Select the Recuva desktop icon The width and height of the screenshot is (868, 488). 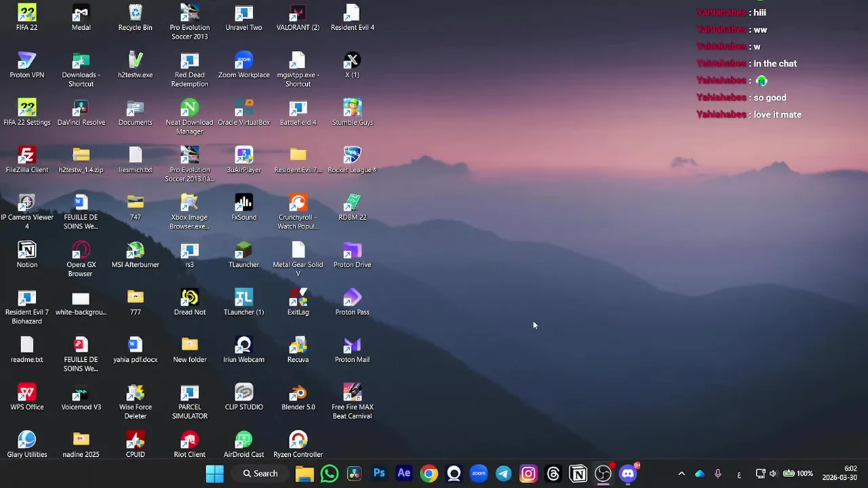[x=298, y=350]
